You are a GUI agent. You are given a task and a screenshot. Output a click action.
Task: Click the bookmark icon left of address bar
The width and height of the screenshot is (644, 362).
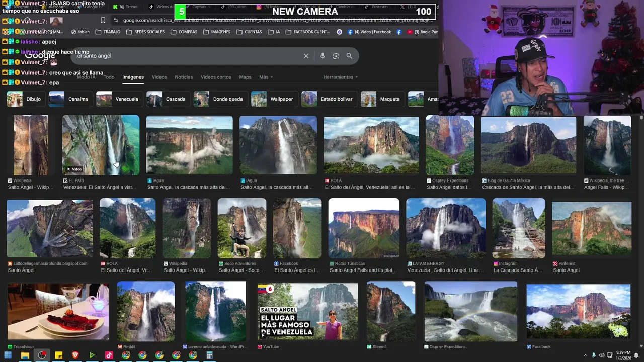[103, 20]
